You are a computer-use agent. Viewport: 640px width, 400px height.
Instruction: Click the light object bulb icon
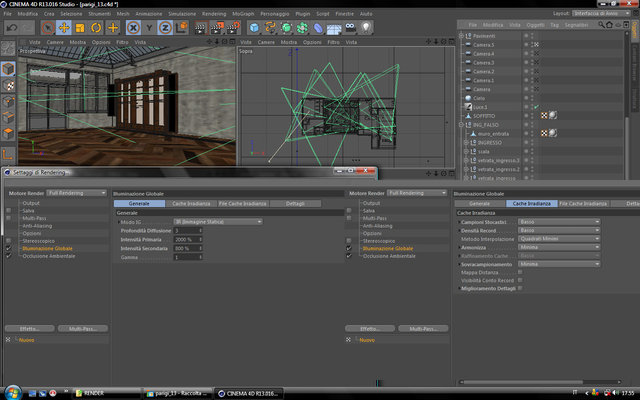[366, 28]
